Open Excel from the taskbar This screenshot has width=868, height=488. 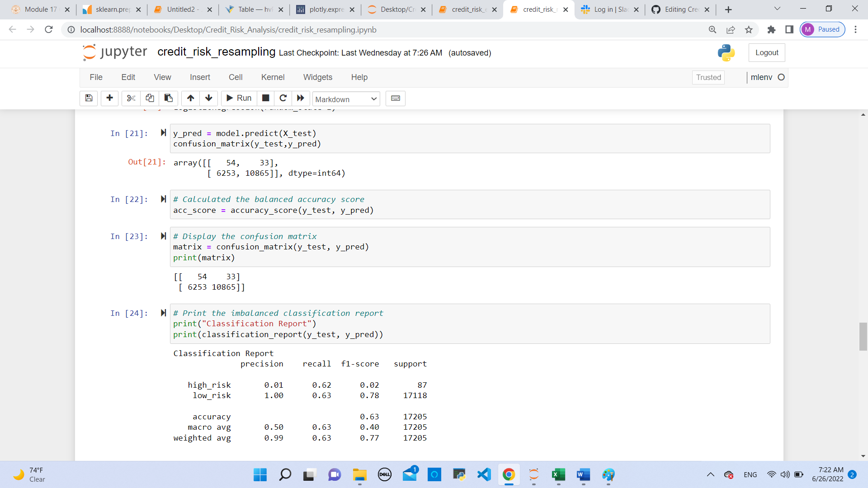click(558, 475)
